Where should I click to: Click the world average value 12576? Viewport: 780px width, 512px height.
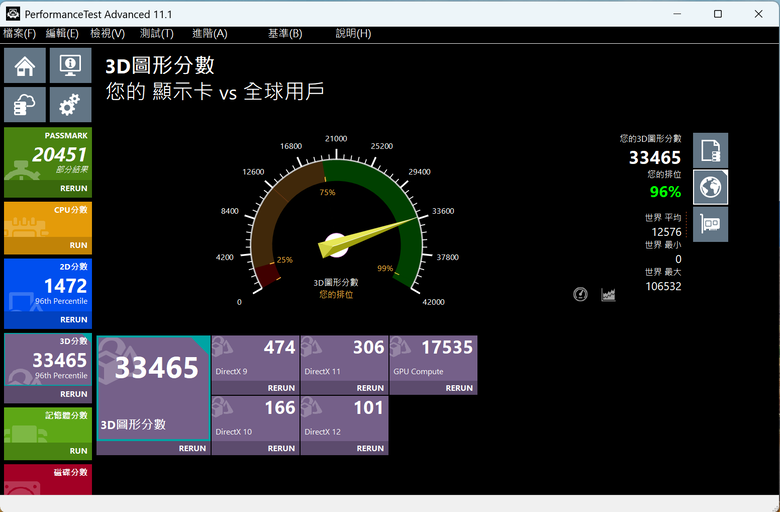[666, 232]
